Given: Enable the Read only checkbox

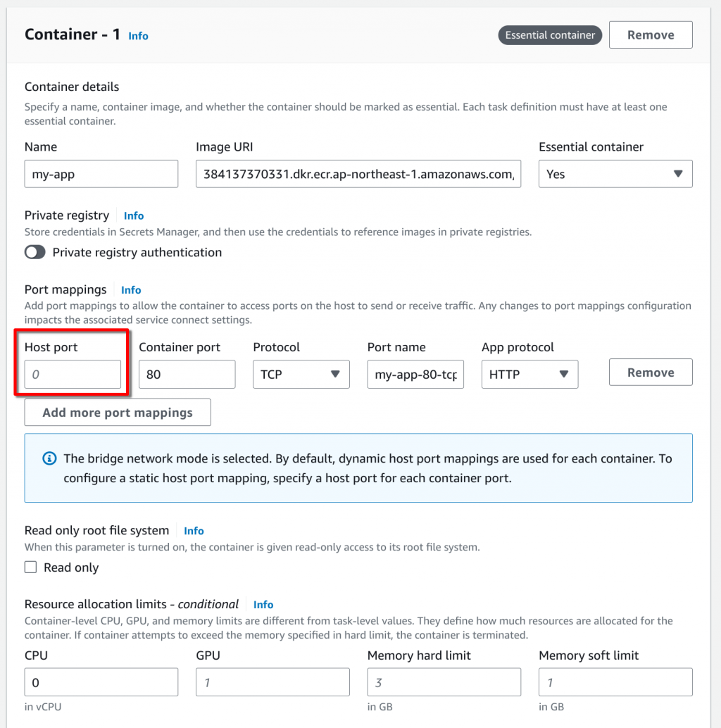Looking at the screenshot, I should 31,567.
